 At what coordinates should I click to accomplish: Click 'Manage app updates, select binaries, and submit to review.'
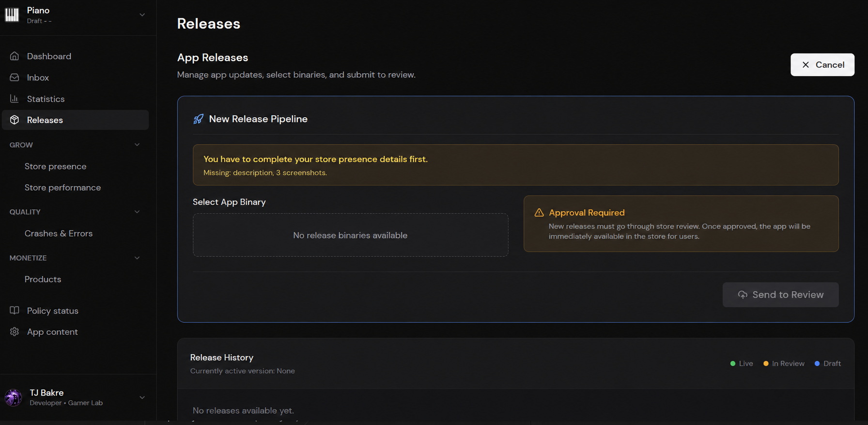pos(296,75)
